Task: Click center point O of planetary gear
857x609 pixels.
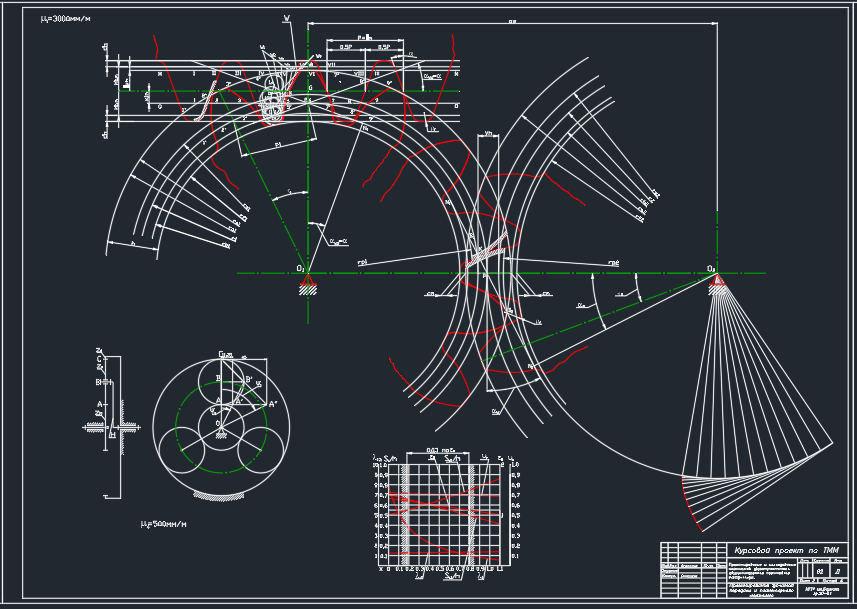Action: tap(220, 423)
